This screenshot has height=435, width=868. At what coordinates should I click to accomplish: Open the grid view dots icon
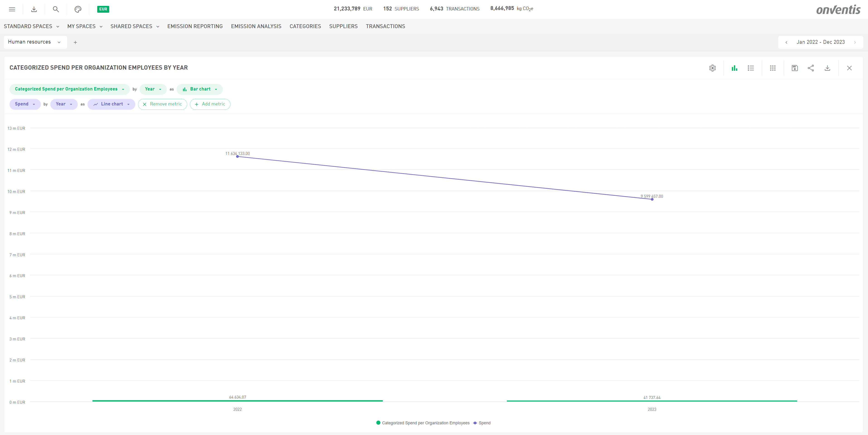(x=773, y=68)
